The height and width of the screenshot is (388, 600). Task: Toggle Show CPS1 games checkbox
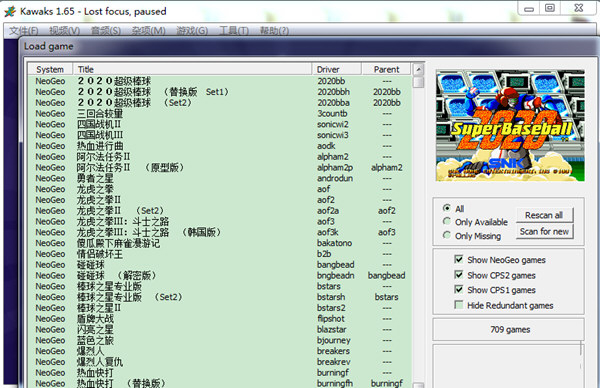tap(458, 290)
